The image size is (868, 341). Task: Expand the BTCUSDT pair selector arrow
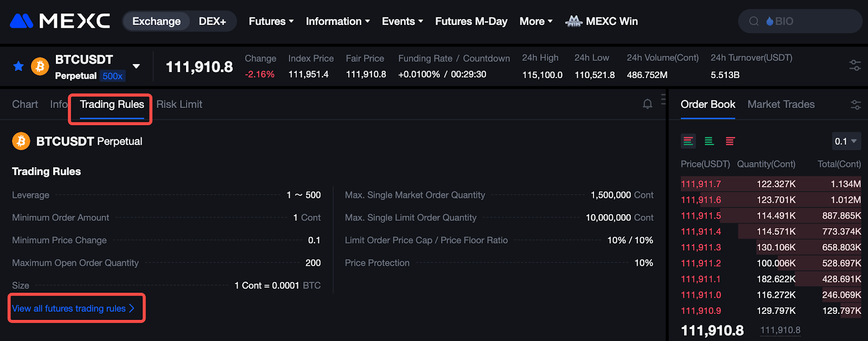[x=136, y=66]
